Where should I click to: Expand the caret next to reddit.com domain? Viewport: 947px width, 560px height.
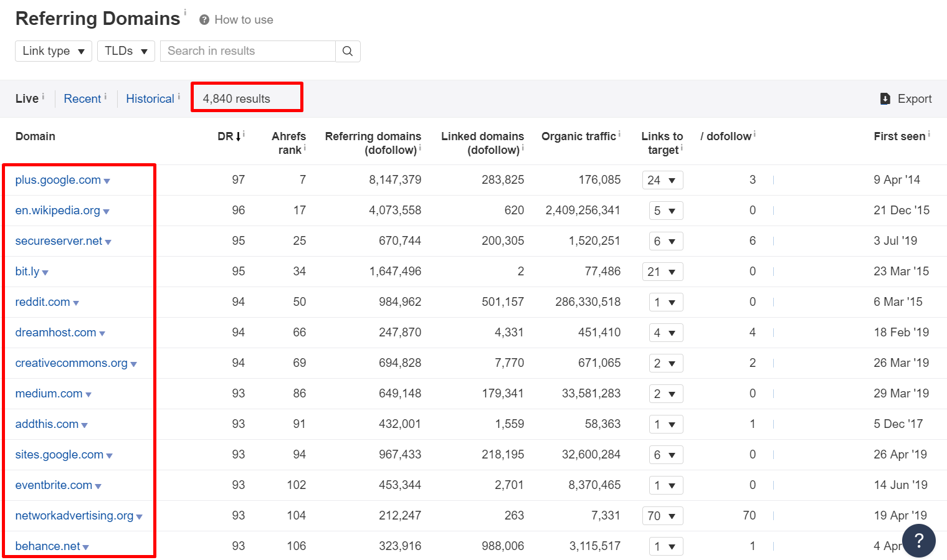[x=76, y=303]
